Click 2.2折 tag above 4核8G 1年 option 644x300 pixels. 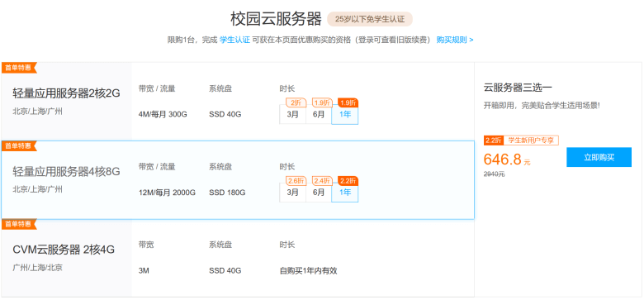click(348, 180)
